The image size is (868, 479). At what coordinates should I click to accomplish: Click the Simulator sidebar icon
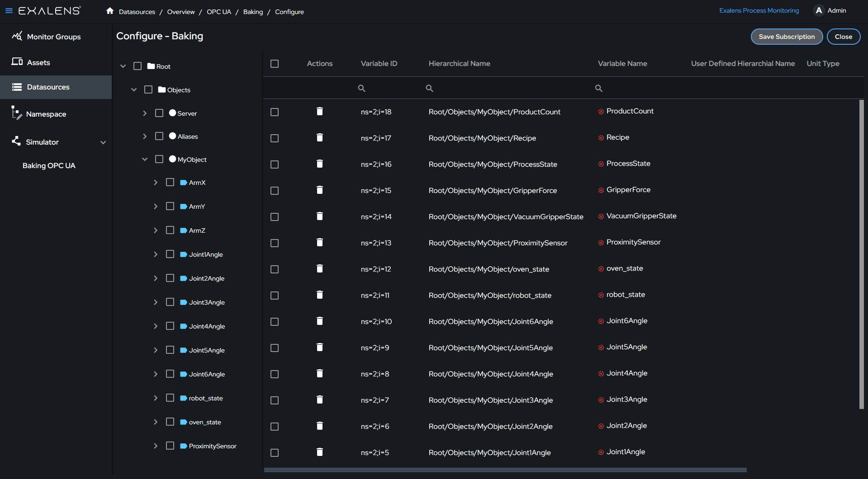click(x=16, y=141)
